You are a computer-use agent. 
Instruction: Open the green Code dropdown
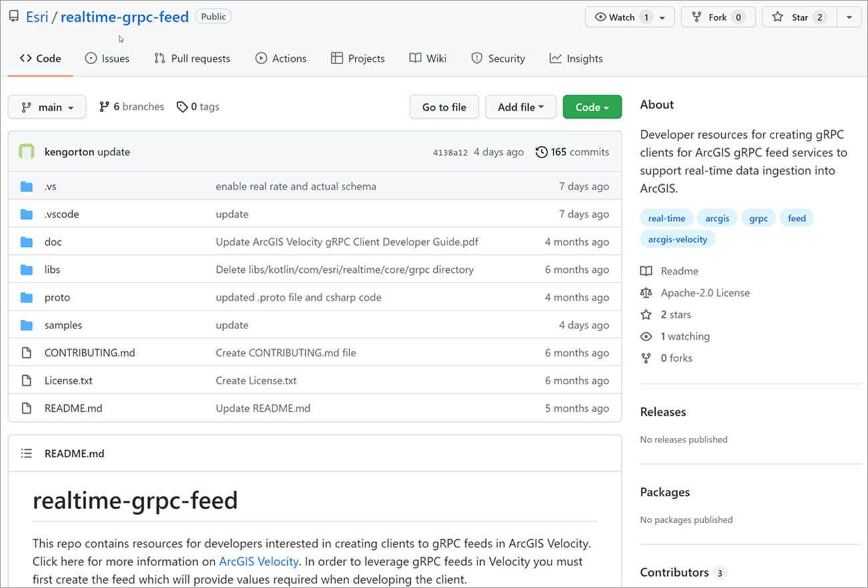(592, 106)
